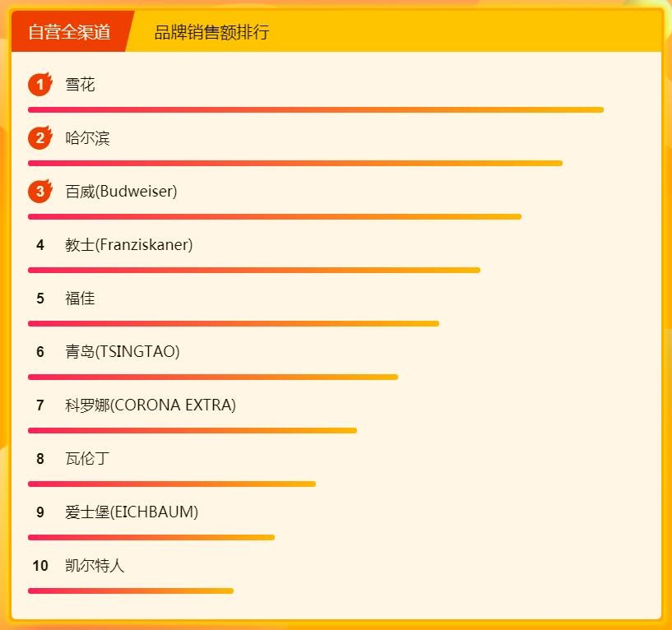
Task: Click the sales bar under 青岛(TSINGTAO)
Action: pyautogui.click(x=213, y=377)
